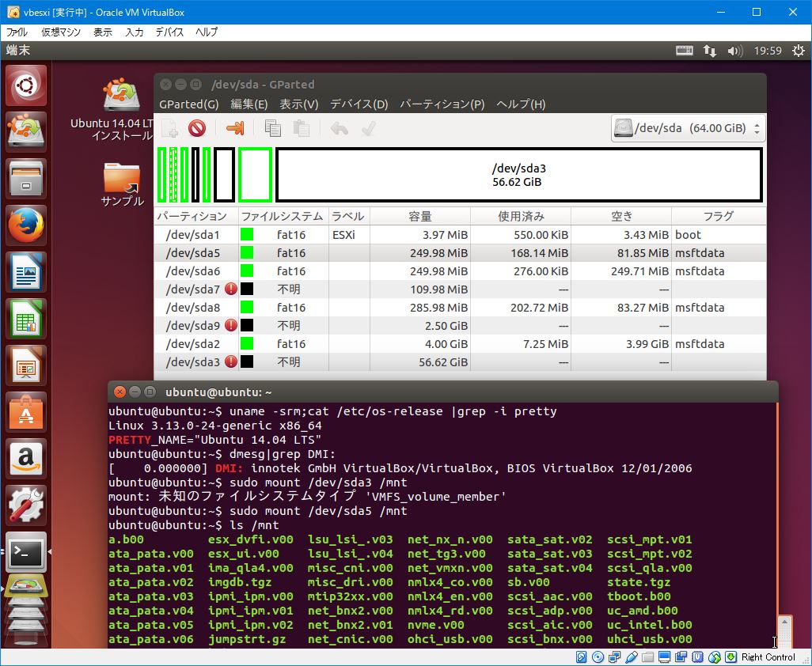Click the keyboard indicator in Ubuntu panel
This screenshot has height=666, width=812.
(x=684, y=51)
